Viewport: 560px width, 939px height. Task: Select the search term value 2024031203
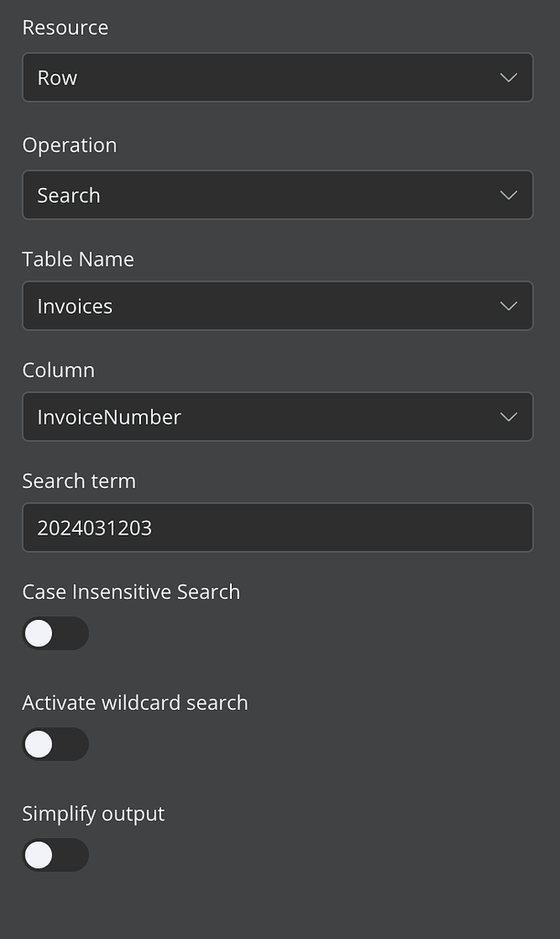point(95,527)
